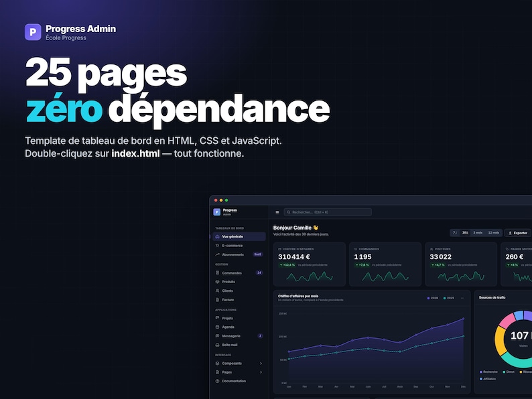The image size is (532, 399).
Task: Toggle the 2026 series in chart legend
Action: [x=433, y=298]
